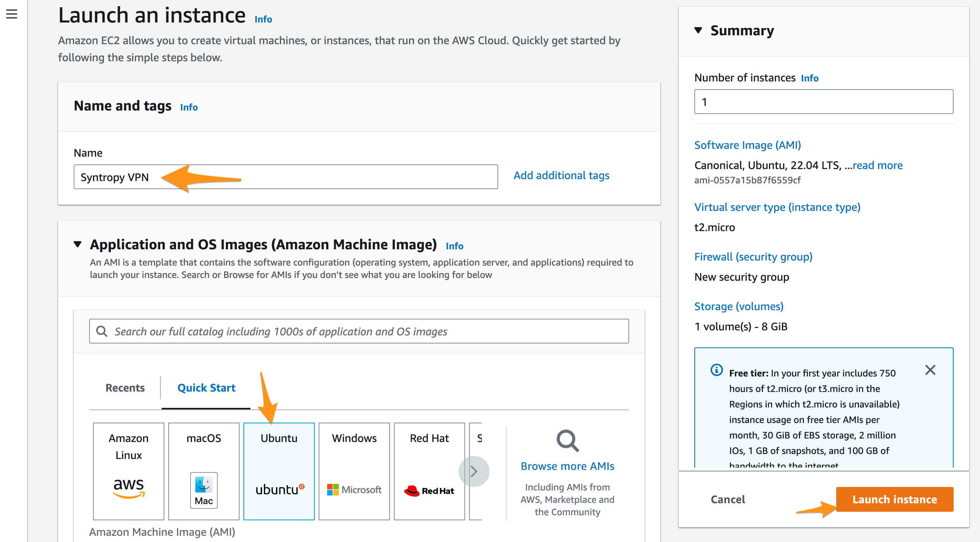This screenshot has width=980, height=542.
Task: Choose the Ubuntu AMI tile
Action: click(x=279, y=471)
